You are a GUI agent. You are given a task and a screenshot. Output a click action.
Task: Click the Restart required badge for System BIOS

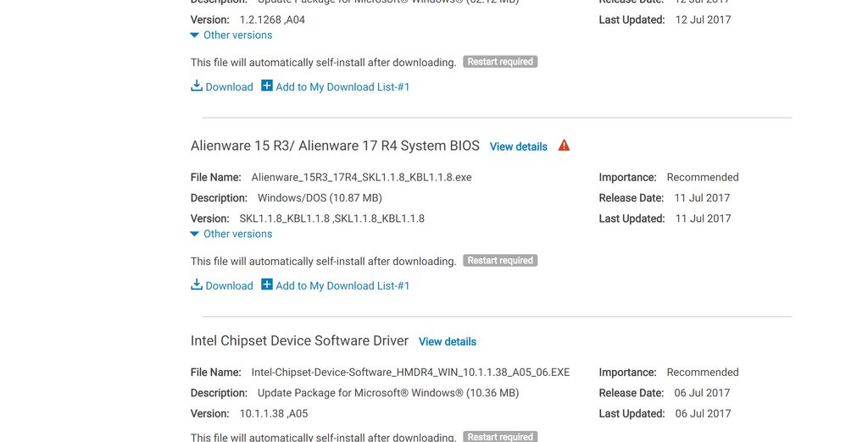[x=500, y=261]
